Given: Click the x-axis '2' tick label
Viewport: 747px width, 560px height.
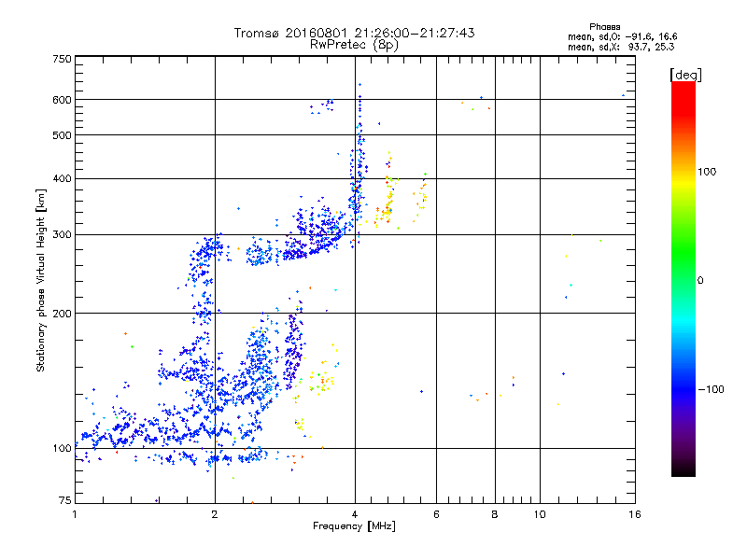Looking at the screenshot, I should pos(215,514).
